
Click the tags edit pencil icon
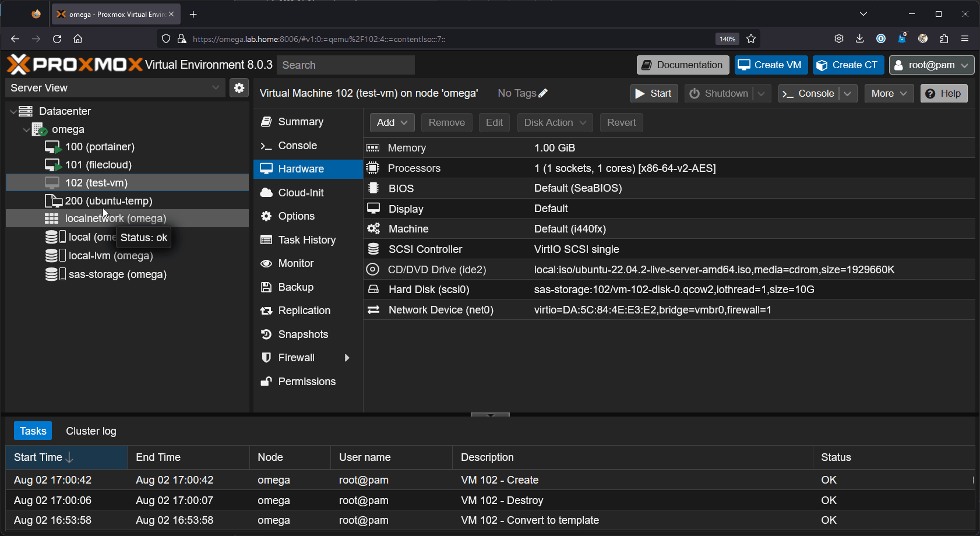[x=543, y=93]
